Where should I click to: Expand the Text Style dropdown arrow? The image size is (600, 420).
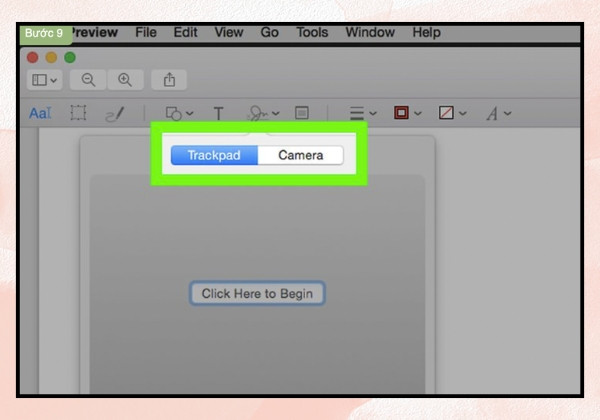pyautogui.click(x=507, y=113)
